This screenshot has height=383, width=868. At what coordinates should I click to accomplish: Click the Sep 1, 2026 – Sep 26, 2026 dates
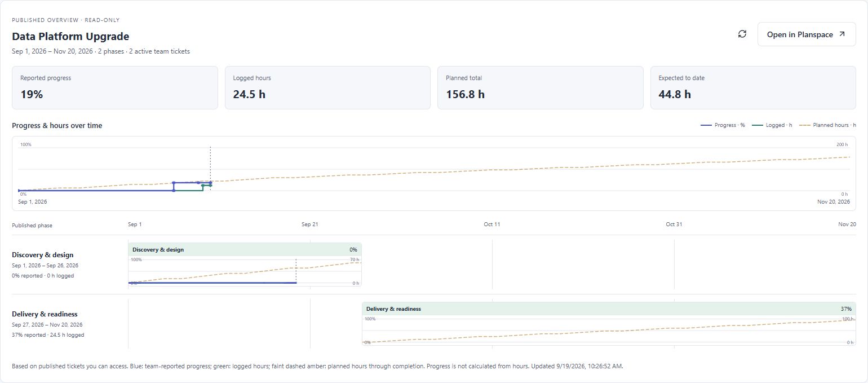pos(45,266)
